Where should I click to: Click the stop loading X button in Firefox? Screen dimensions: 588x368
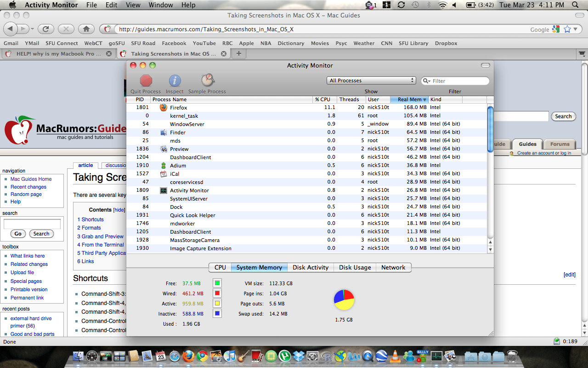(66, 29)
